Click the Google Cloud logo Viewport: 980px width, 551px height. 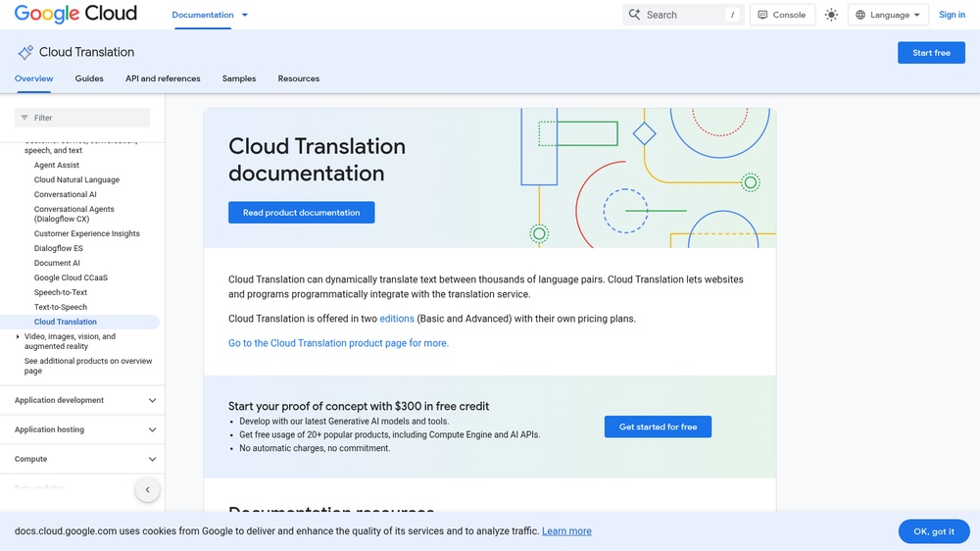[x=75, y=14]
